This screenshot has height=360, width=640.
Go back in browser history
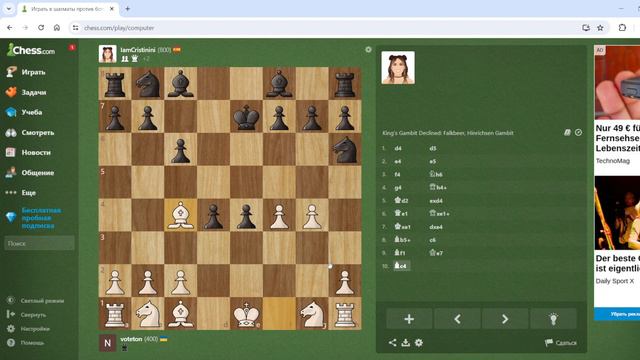[10, 28]
